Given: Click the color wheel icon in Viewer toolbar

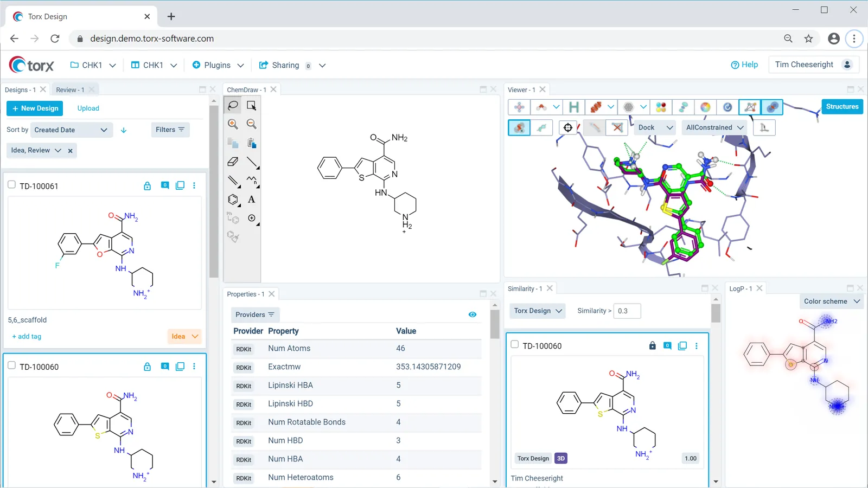Looking at the screenshot, I should [705, 107].
